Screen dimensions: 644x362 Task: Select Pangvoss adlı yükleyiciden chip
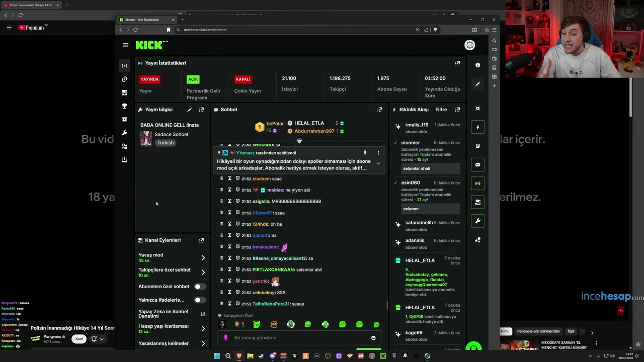coord(538,331)
